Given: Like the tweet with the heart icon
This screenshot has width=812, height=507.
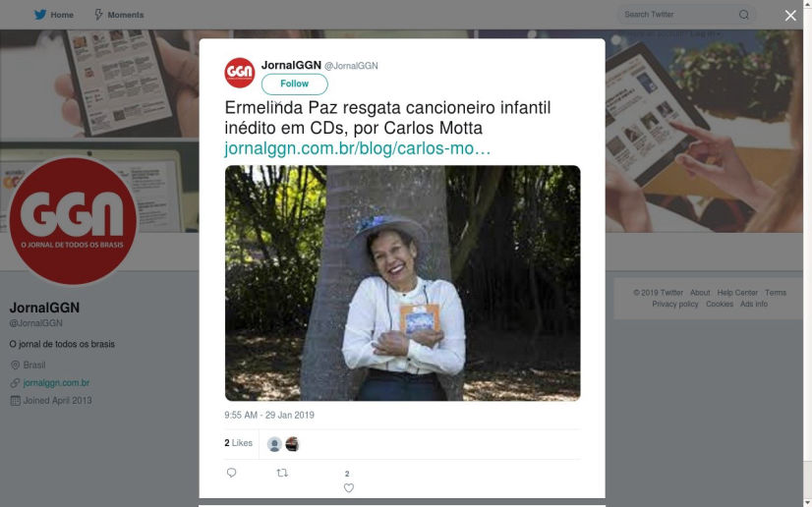Looking at the screenshot, I should point(349,488).
